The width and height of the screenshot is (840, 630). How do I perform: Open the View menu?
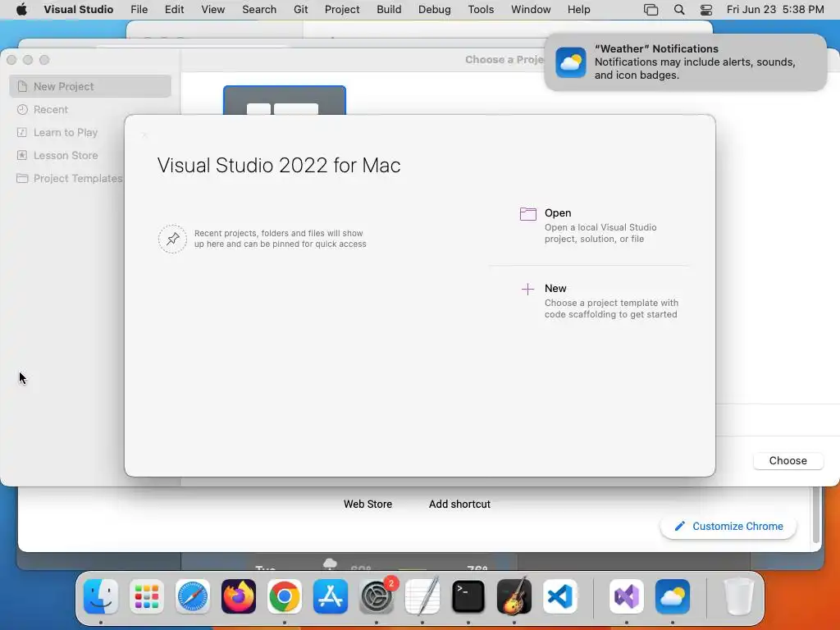pyautogui.click(x=212, y=10)
